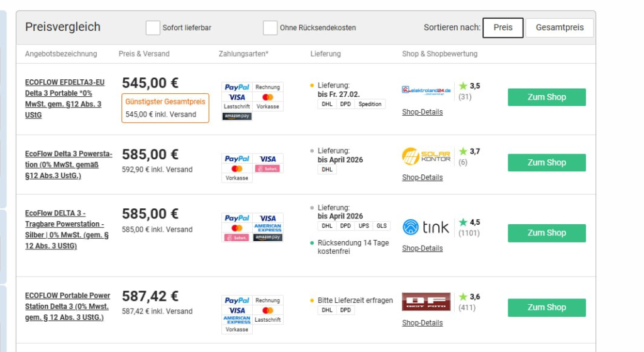The width and height of the screenshot is (644, 352).
Task: Go to shop for the 545,00 € offer
Action: pyautogui.click(x=547, y=97)
